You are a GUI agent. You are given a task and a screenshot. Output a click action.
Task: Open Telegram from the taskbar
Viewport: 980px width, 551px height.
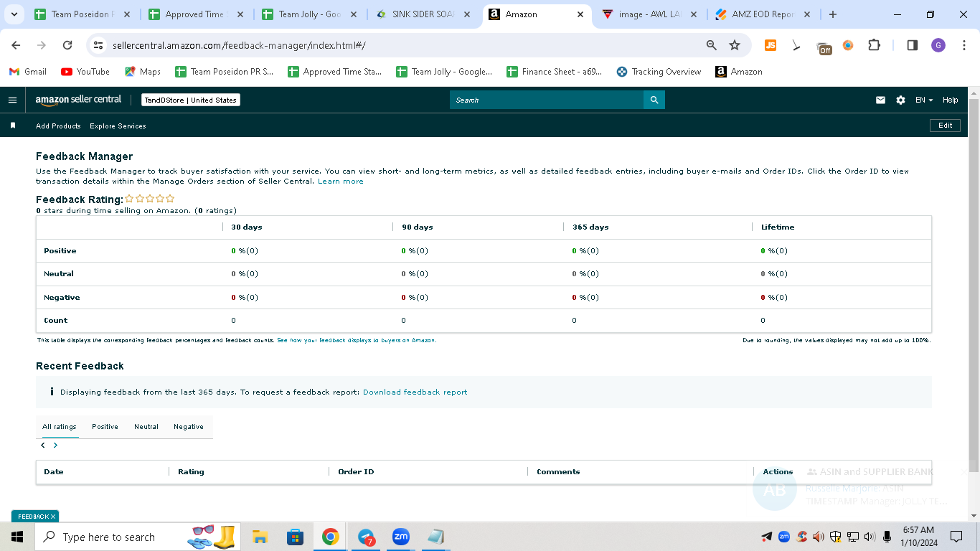pos(366,537)
